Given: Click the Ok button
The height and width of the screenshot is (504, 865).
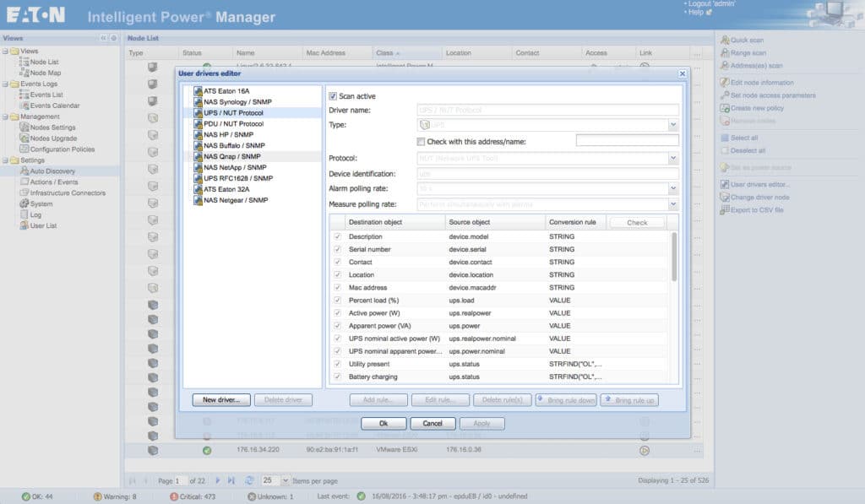Looking at the screenshot, I should pyautogui.click(x=384, y=424).
